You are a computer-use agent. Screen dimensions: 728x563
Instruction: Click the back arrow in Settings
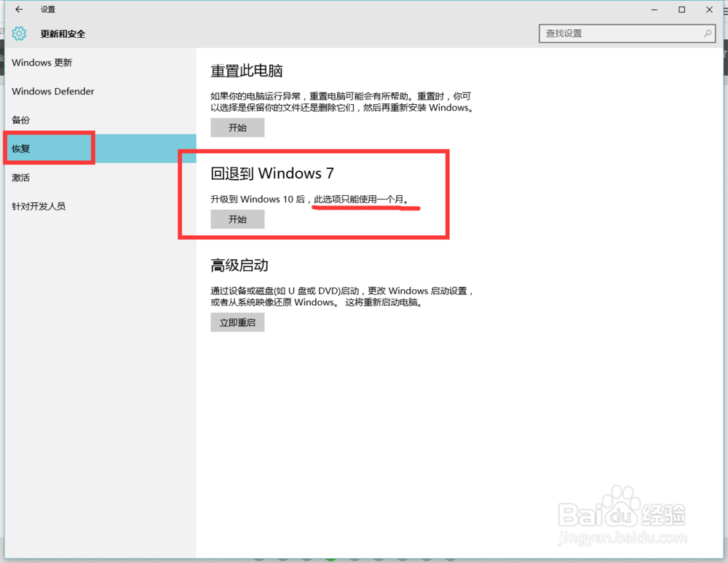point(17,9)
